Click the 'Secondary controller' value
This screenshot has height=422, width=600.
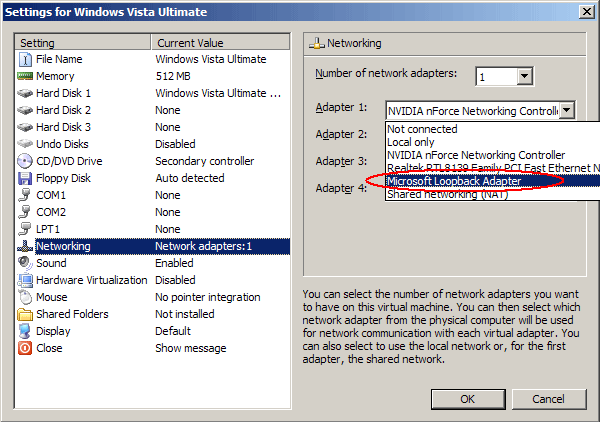coord(204,161)
